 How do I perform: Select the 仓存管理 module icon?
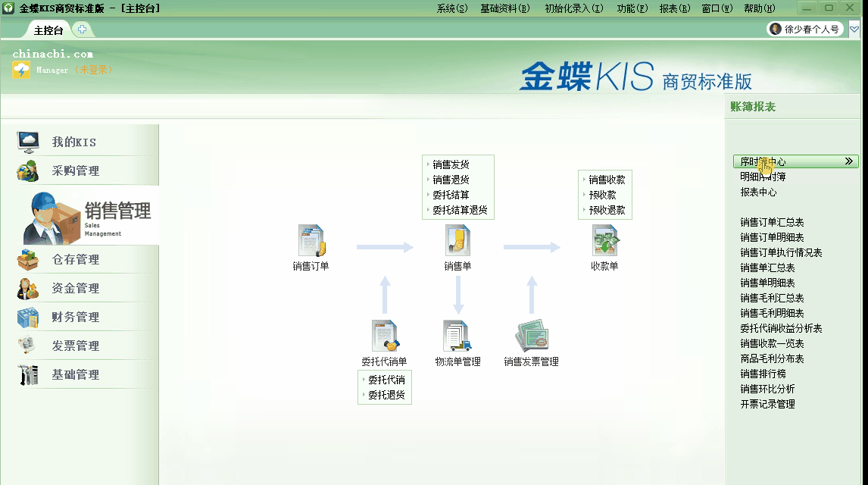pyautogui.click(x=29, y=258)
